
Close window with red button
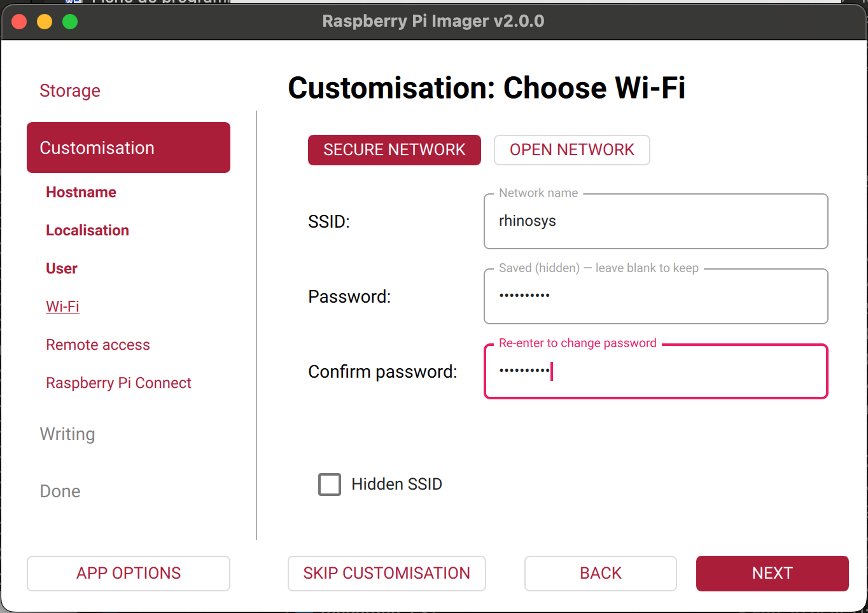pos(19,22)
